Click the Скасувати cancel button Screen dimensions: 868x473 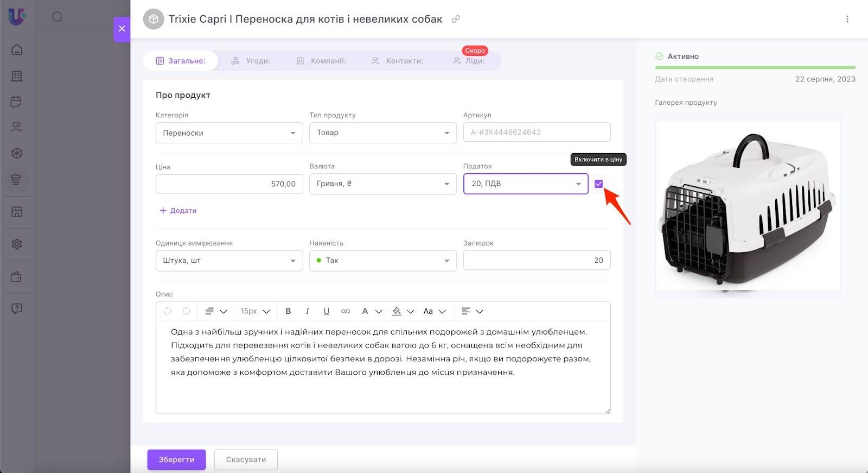coord(246,459)
